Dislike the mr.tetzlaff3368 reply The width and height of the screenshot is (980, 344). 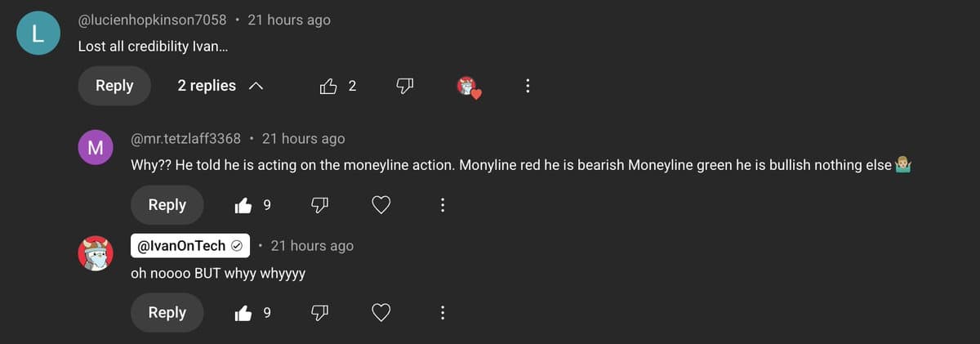pos(319,205)
